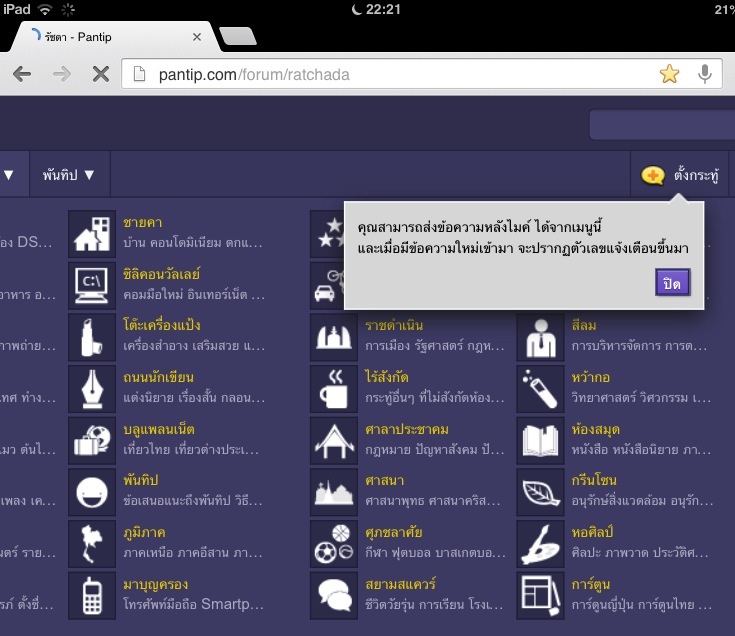Click the ศาสนา temple skyline icon
This screenshot has width=735, height=636.
click(x=334, y=492)
